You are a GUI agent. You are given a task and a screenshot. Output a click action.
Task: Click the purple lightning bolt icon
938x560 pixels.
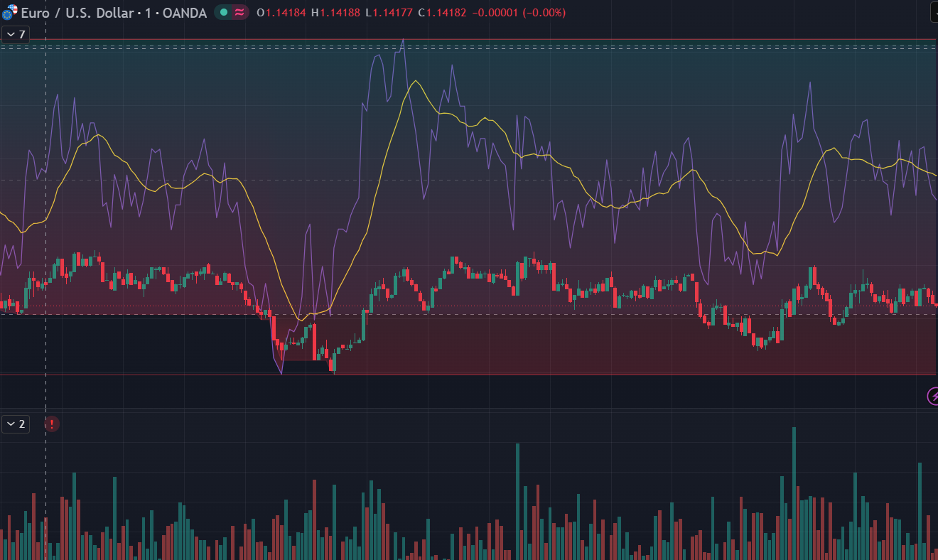[934, 396]
